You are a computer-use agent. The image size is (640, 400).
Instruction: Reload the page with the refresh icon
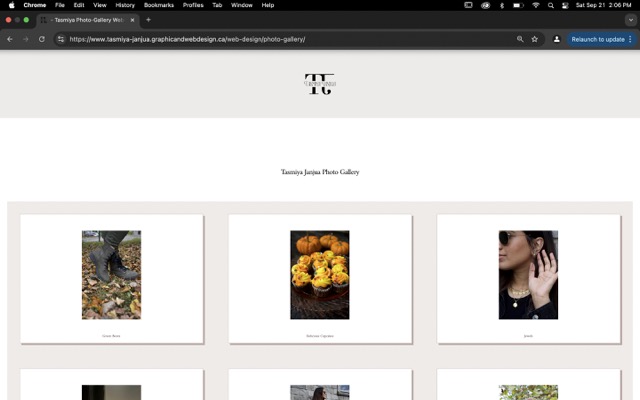point(42,39)
